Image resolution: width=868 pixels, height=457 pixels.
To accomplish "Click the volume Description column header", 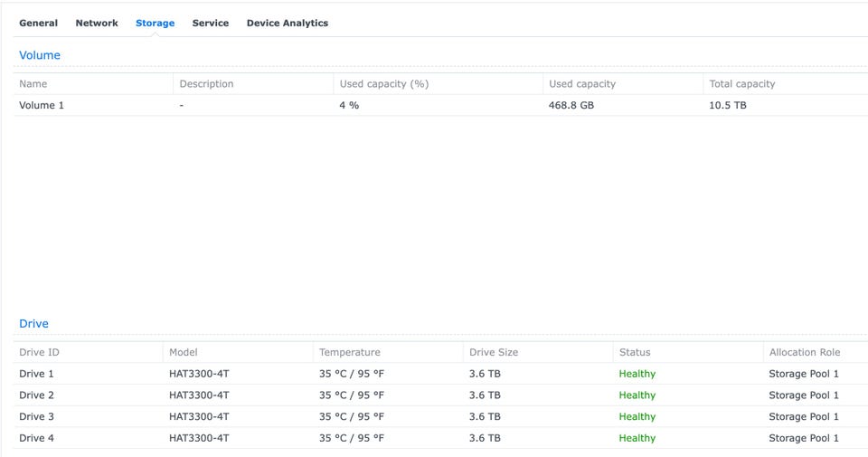I will (x=206, y=84).
